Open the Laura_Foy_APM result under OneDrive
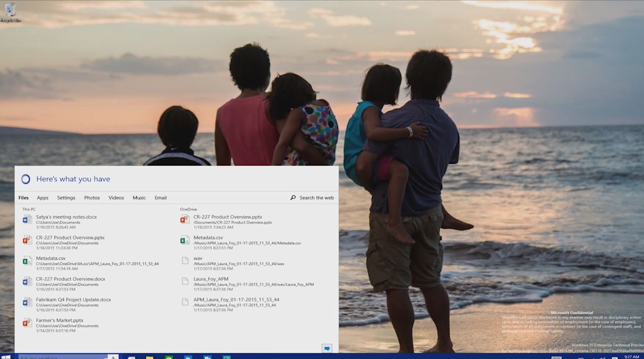The image size is (644, 359). click(x=210, y=278)
